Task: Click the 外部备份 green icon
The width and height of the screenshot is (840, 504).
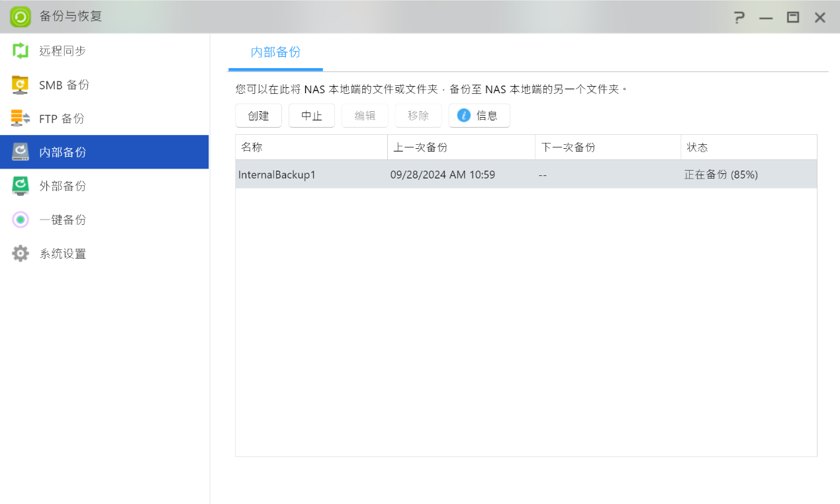Action: click(x=21, y=186)
